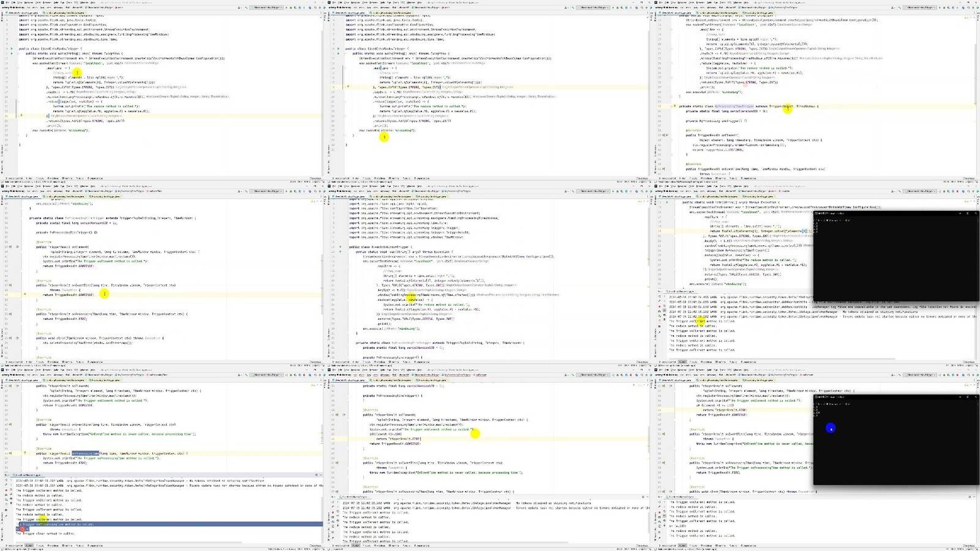This screenshot has width=980, height=551.
Task: Focus the black terminal window in the middle-right frame
Action: (x=896, y=256)
